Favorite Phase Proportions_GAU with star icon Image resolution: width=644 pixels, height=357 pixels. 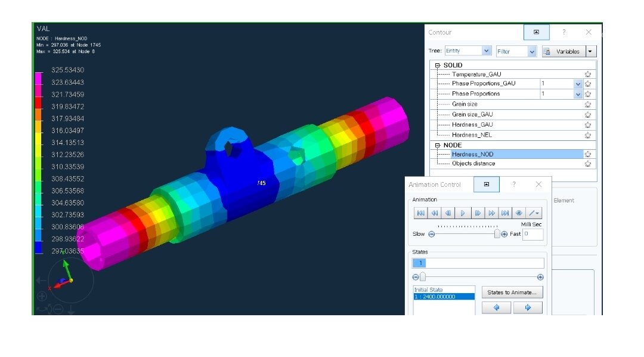588,84
